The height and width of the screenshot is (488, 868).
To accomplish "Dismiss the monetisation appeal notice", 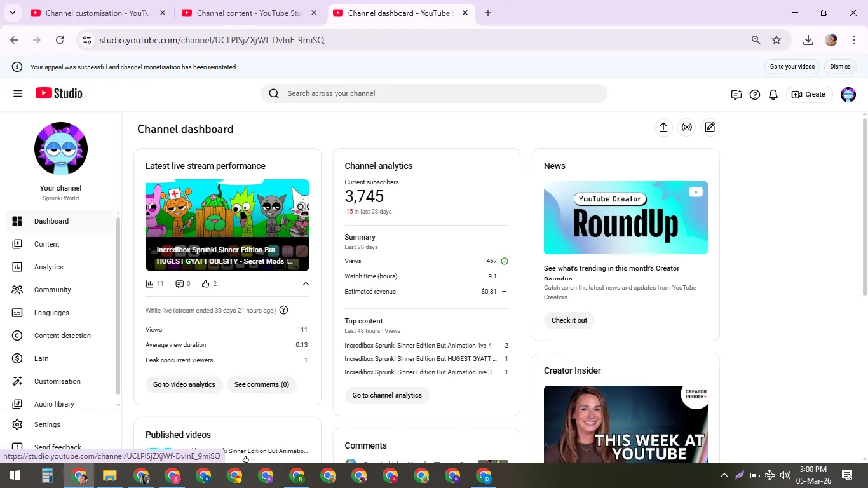I will 840,67.
